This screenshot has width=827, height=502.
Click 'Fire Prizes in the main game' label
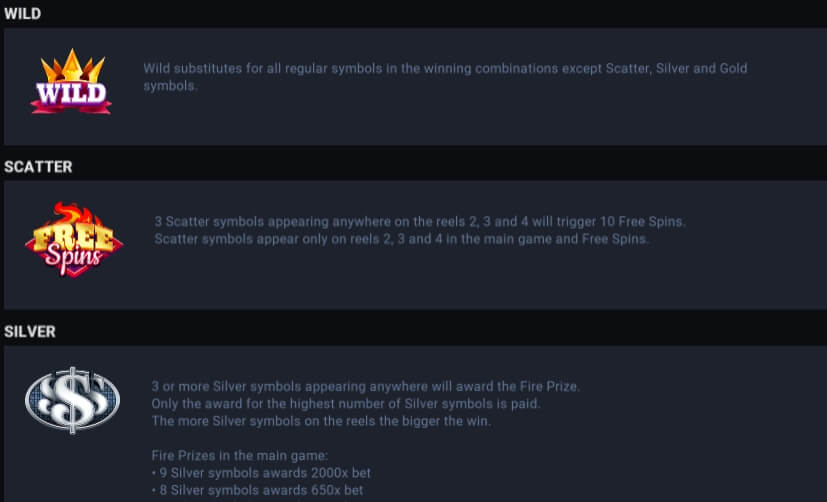coord(239,455)
